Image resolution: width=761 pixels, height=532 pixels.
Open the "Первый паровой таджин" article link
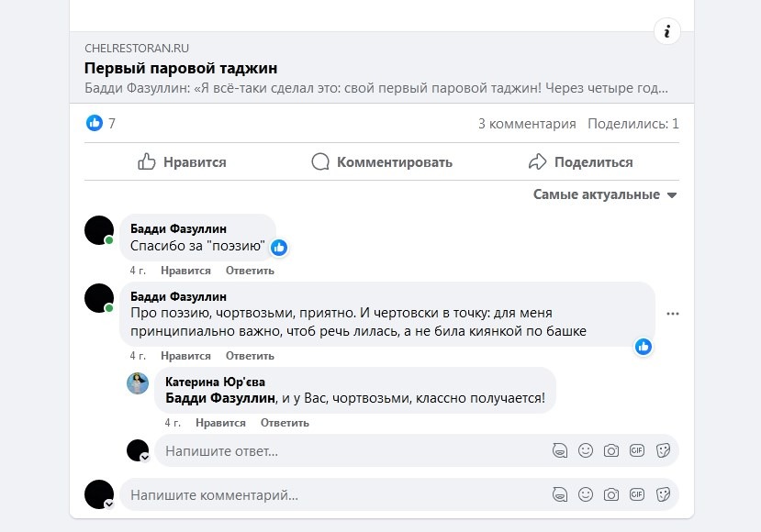(x=181, y=68)
